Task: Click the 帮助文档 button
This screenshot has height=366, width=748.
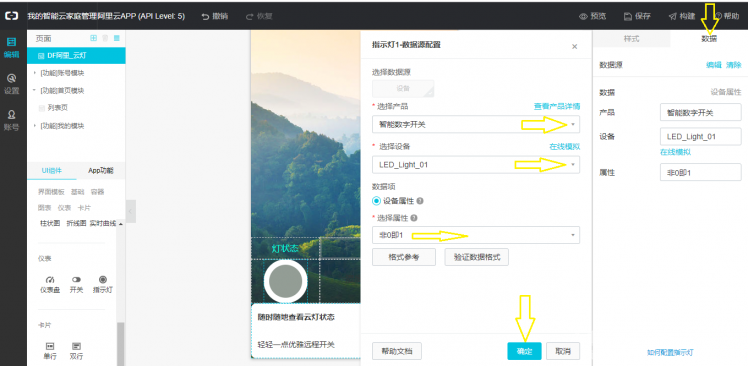Action: [x=396, y=351]
